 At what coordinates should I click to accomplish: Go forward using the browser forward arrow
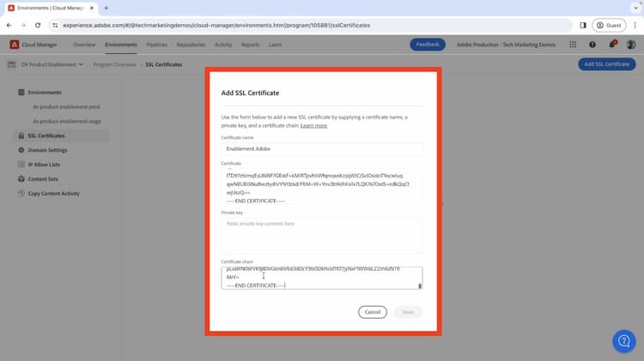tap(23, 26)
